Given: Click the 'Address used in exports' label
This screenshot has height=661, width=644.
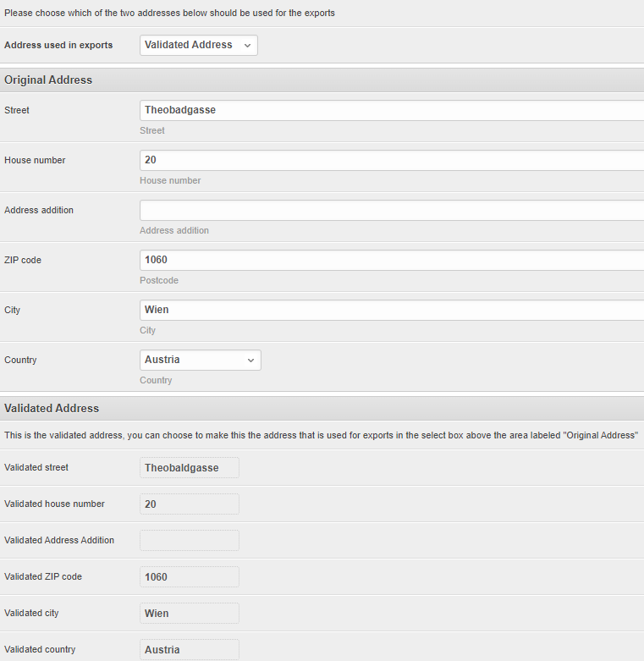Looking at the screenshot, I should (x=58, y=45).
